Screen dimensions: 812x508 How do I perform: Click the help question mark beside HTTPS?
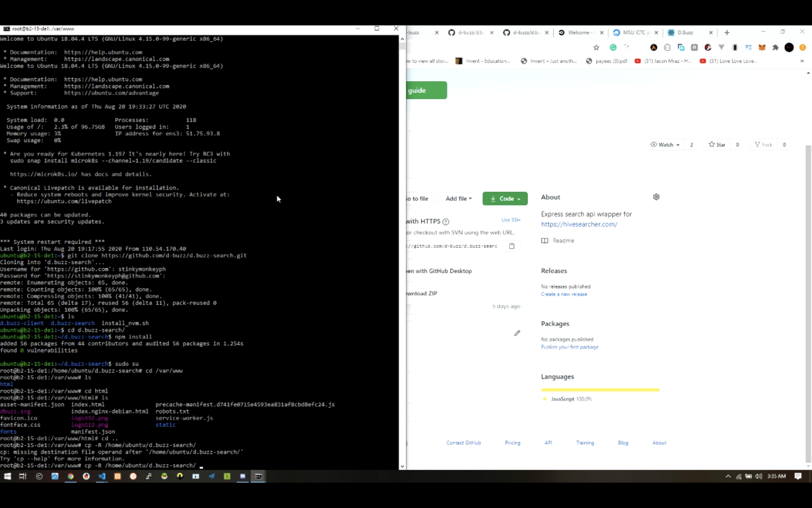pos(445,222)
